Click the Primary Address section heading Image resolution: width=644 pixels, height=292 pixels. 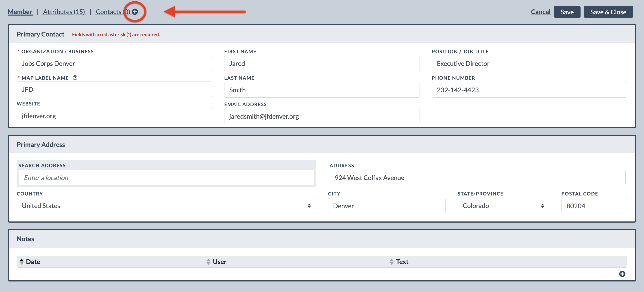click(x=41, y=144)
